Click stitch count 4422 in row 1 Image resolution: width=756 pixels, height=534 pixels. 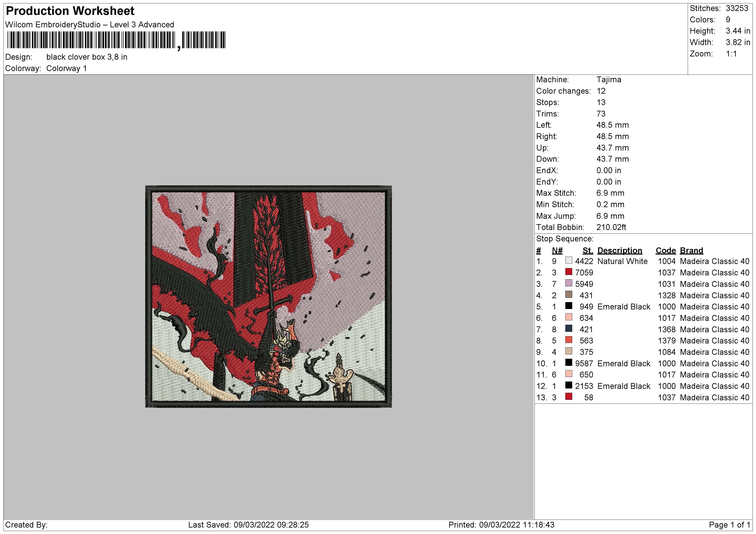[x=584, y=261]
